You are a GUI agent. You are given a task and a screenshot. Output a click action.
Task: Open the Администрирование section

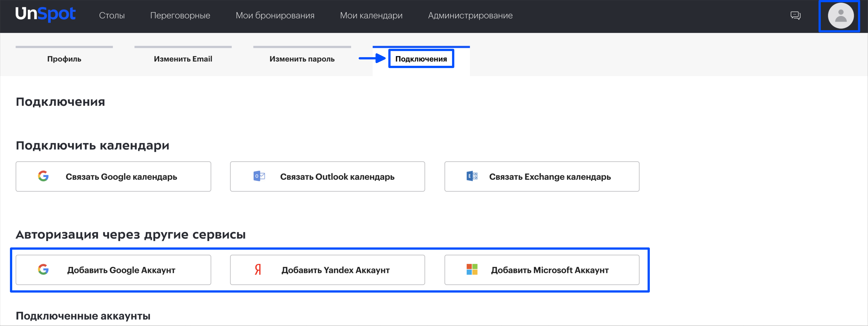(470, 16)
